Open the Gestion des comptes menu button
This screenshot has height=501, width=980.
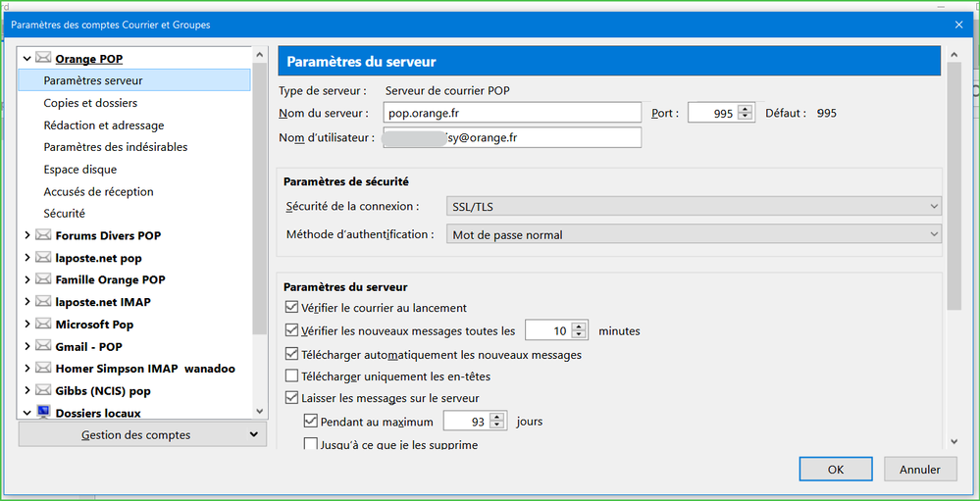(142, 434)
